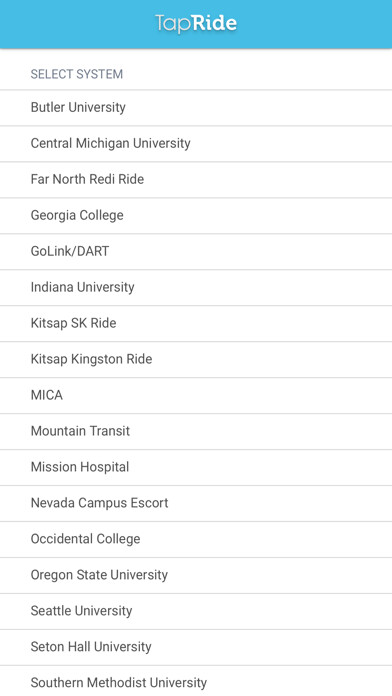Screen dimensions: 392x696
Task: Click the blue TapRide header bar
Action: (196, 24)
